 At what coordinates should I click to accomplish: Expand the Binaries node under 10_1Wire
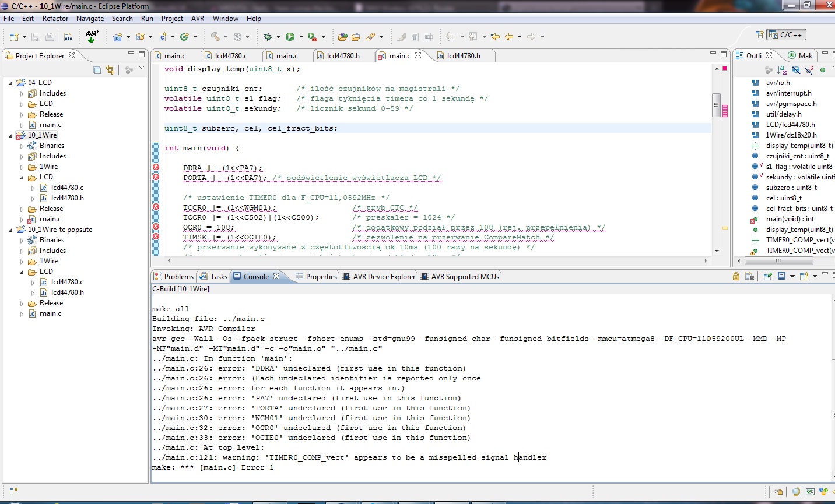click(22, 146)
